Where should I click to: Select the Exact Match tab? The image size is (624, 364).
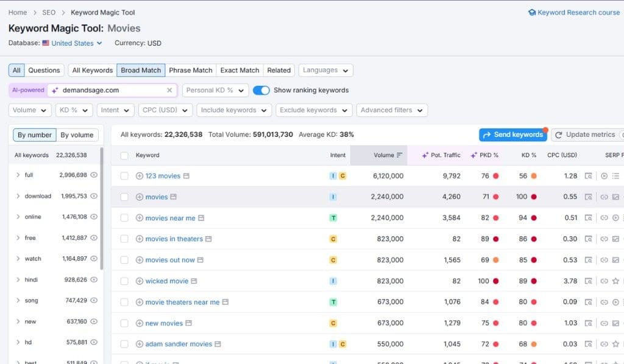point(239,71)
